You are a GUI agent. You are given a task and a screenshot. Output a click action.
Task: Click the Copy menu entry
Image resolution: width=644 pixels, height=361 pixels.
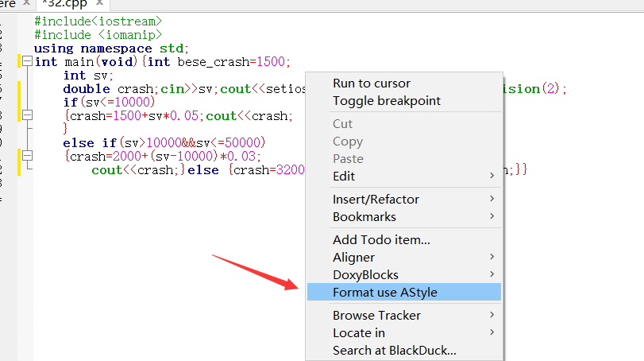tap(404, 142)
